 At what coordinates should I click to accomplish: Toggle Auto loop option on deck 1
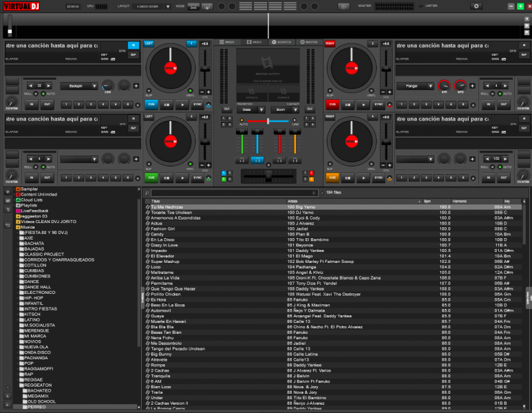point(43,94)
